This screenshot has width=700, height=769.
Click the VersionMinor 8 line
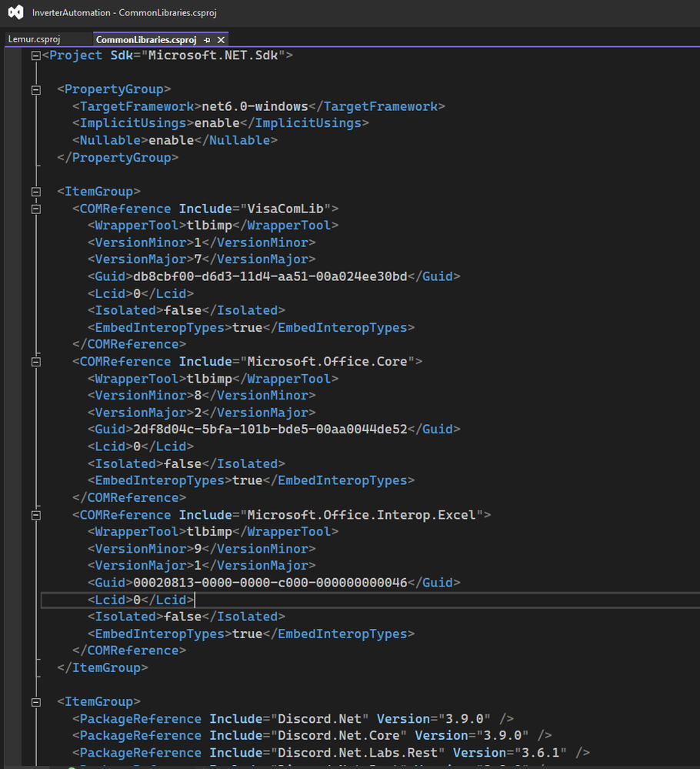click(x=202, y=396)
